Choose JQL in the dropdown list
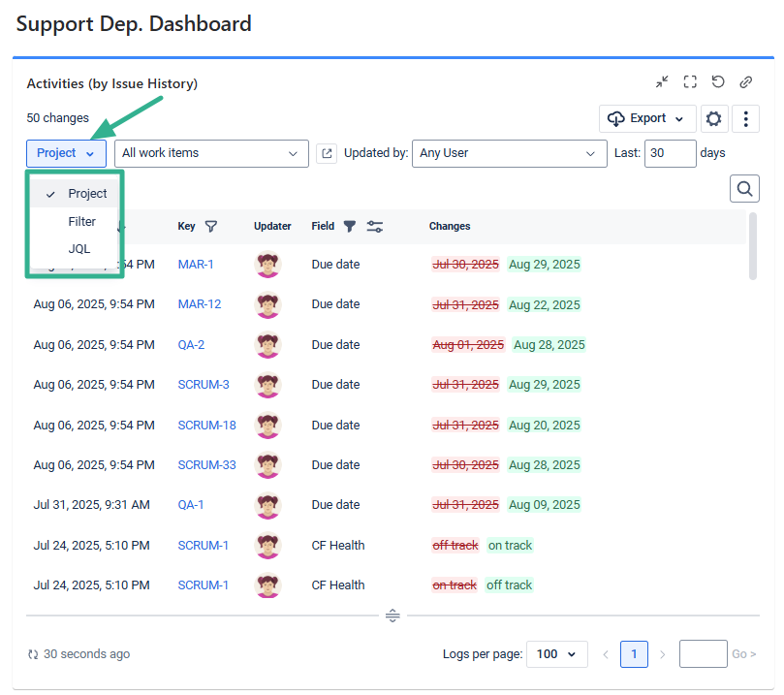784x695 pixels. pos(78,249)
